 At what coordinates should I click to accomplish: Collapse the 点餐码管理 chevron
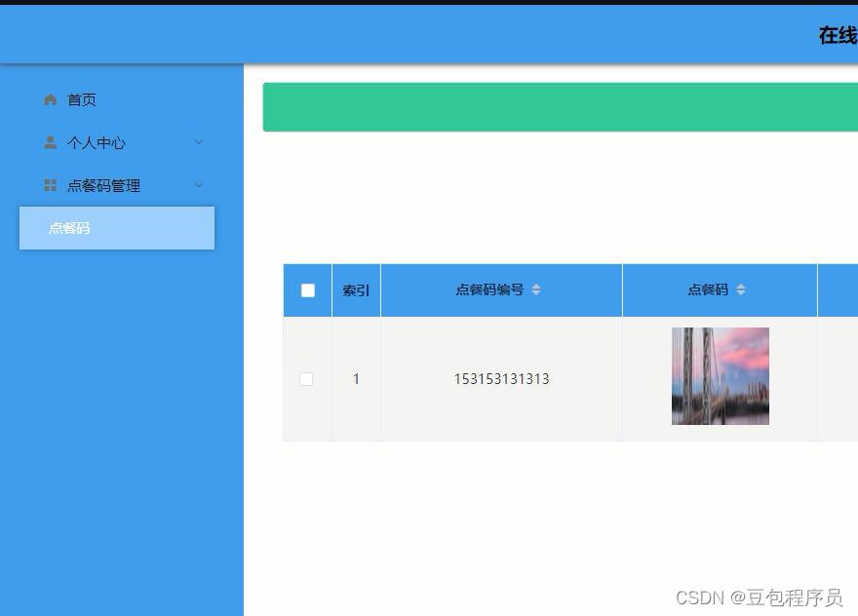click(x=199, y=184)
